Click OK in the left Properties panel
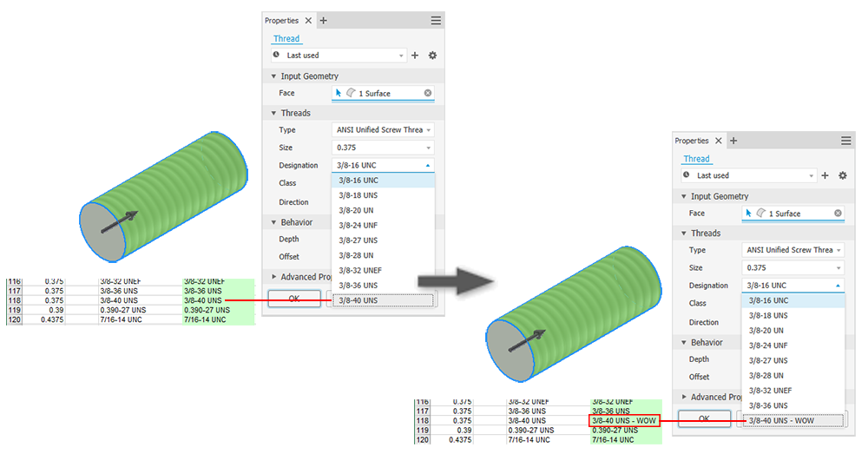868x454 pixels. pos(294,299)
